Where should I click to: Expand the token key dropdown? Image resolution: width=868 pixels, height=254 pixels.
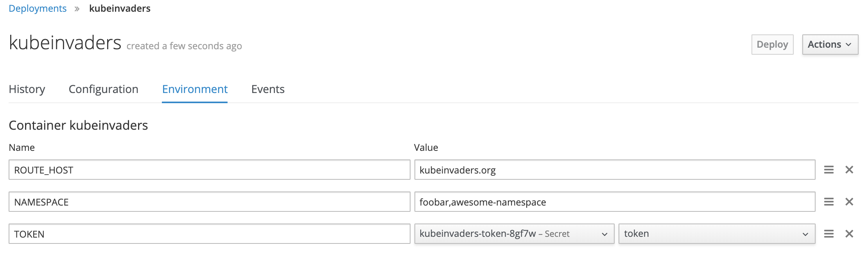(x=717, y=234)
